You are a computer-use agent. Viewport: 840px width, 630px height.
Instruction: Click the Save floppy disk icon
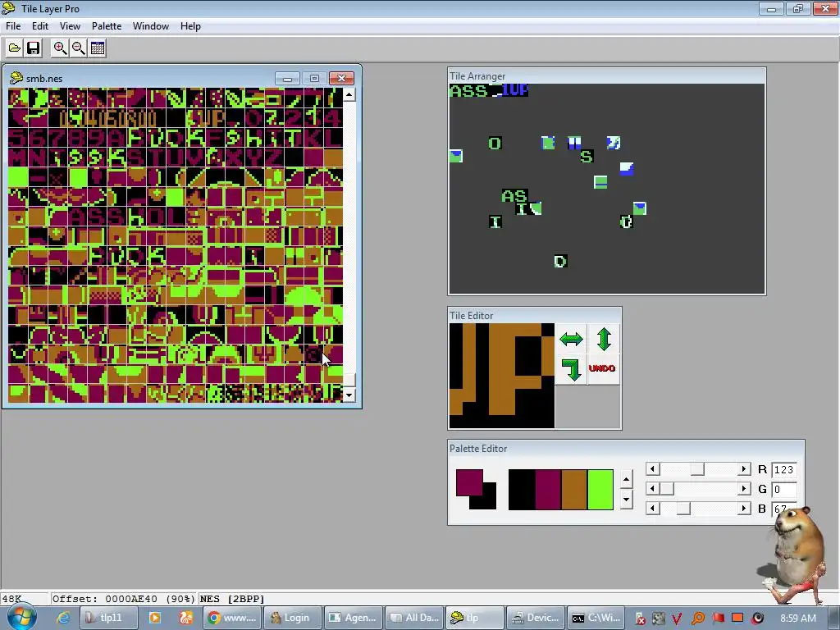[x=33, y=48]
